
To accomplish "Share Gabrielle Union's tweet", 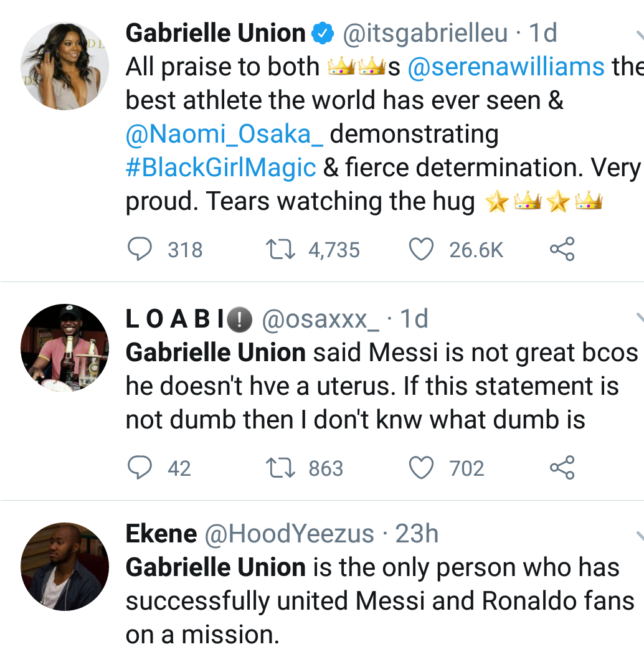I will (561, 250).
